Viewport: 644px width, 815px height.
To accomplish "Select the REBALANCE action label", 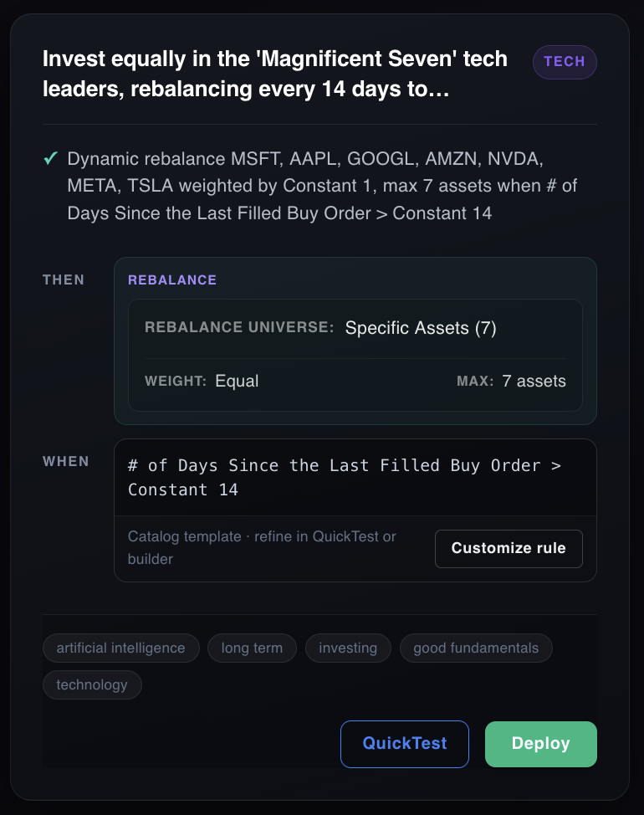I will pyautogui.click(x=172, y=280).
